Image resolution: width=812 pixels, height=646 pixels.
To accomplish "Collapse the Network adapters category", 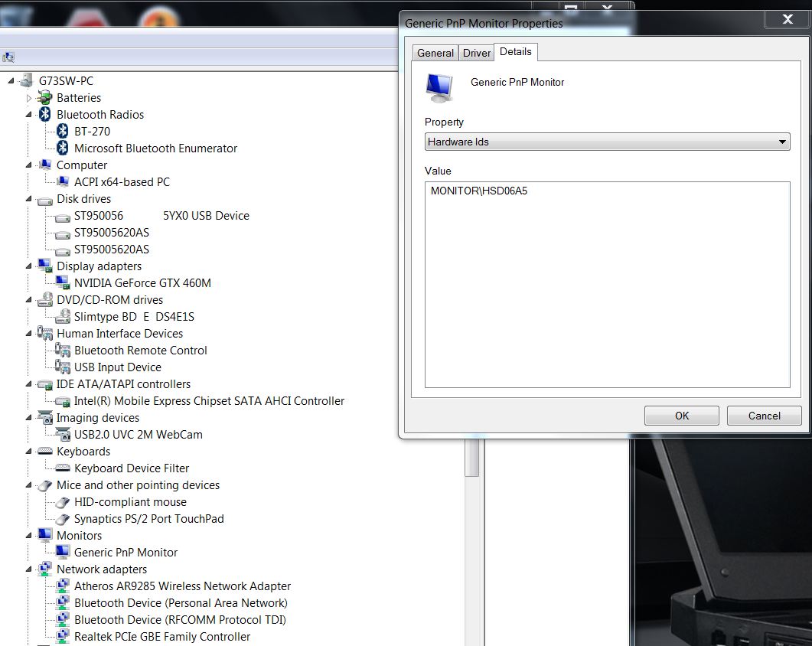I will click(x=29, y=569).
